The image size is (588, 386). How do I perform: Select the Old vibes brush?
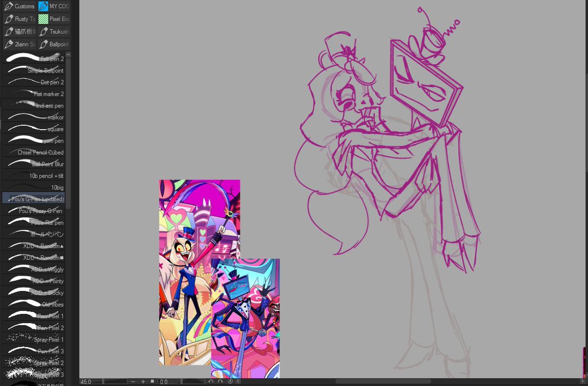click(x=33, y=305)
